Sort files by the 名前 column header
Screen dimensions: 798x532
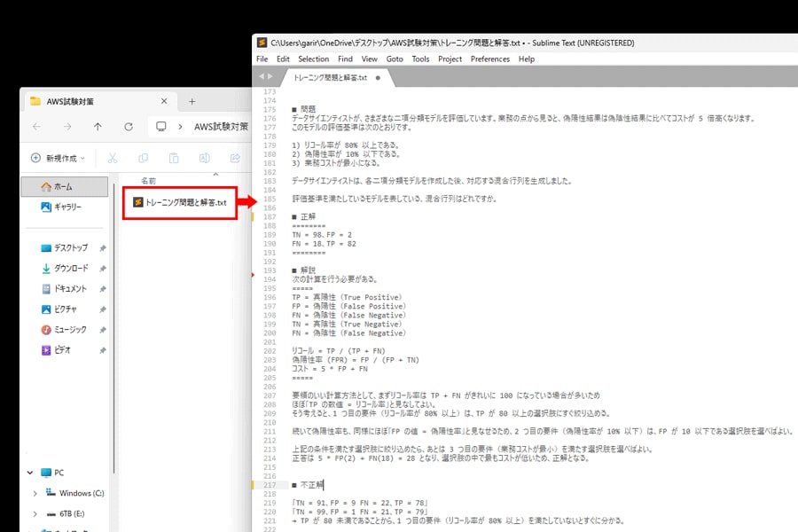click(149, 181)
